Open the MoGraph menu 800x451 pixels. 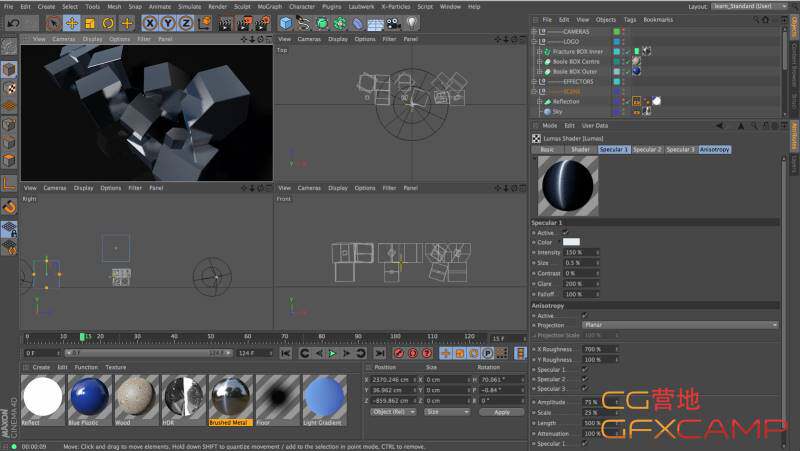point(271,6)
